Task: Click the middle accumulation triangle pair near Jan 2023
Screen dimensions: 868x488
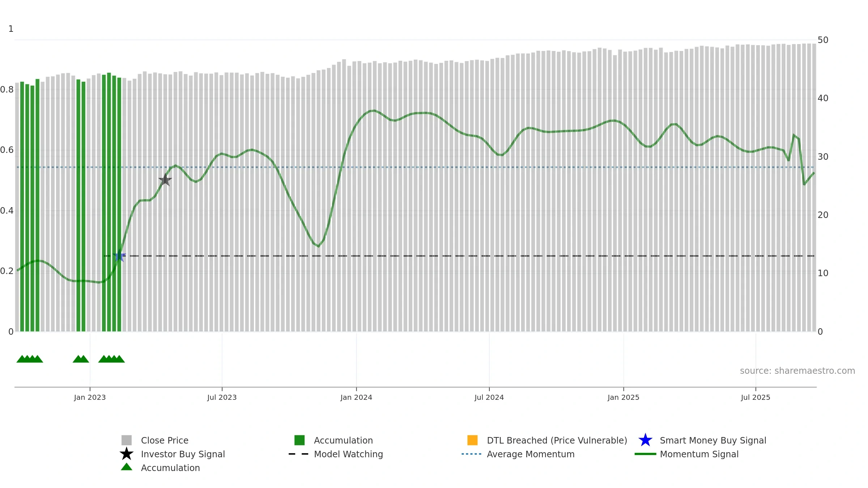Action: [x=81, y=359]
